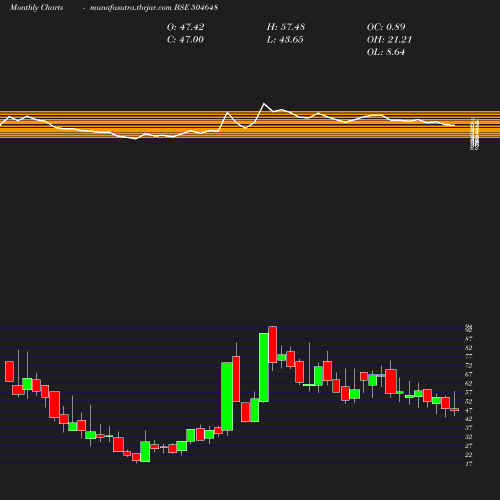The image size is (500, 500).
Task: Click the "Monthly Charts" title text
Action: click(37, 7)
